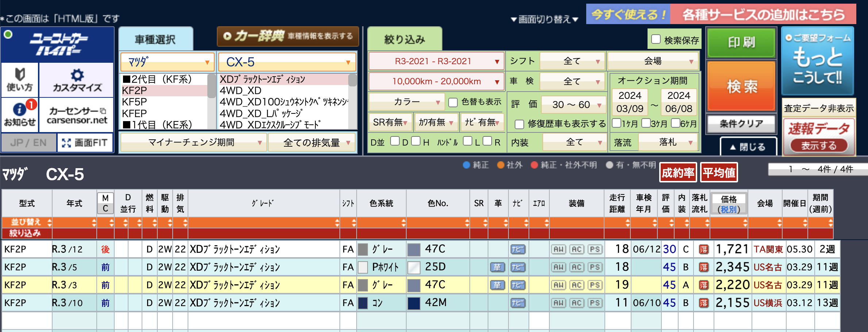The image size is (868, 332).
Task: Open the カラー dropdown
Action: pyautogui.click(x=407, y=102)
